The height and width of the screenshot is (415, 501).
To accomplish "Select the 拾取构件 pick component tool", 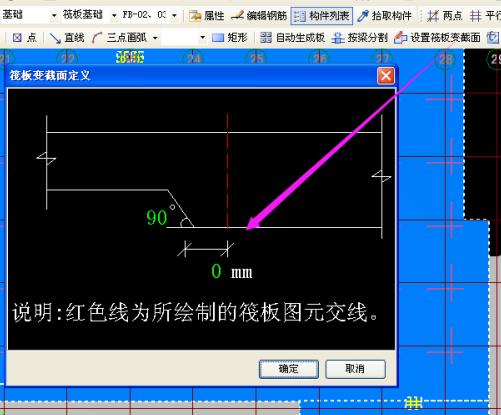I will pyautogui.click(x=384, y=15).
